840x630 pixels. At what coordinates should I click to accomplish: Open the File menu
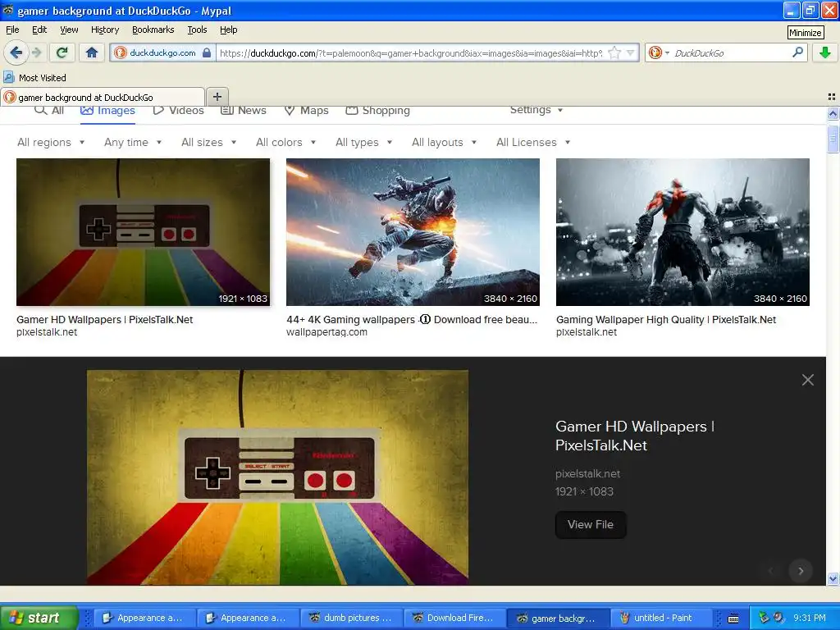[x=12, y=30]
